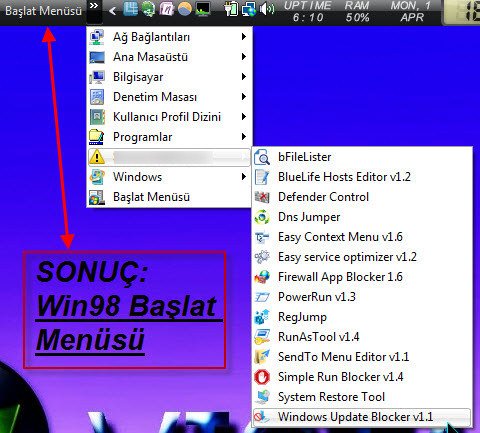Click the Denetim Masası control panel icon
This screenshot has width=480, height=433.
coord(97,97)
